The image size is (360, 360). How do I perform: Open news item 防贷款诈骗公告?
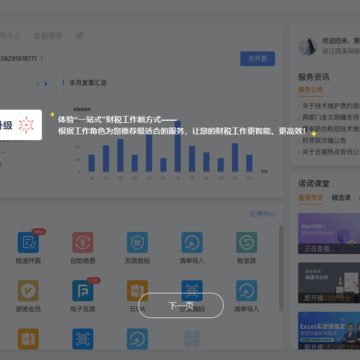point(323,140)
